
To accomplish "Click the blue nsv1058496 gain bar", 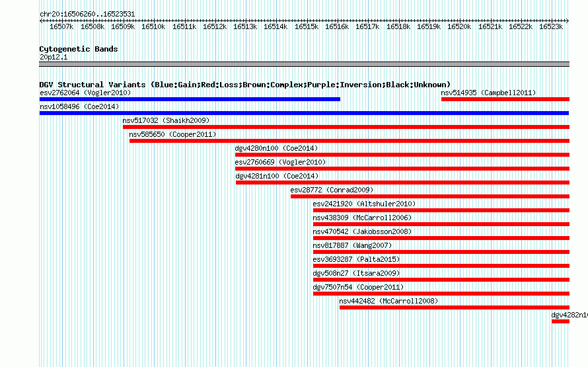I will pos(304,113).
